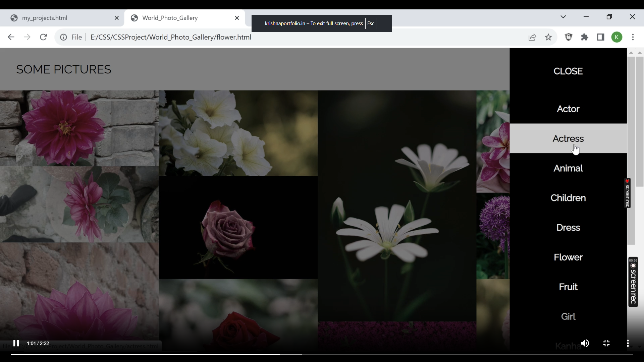Open the video player more options menu
The image size is (644, 362).
[628, 343]
